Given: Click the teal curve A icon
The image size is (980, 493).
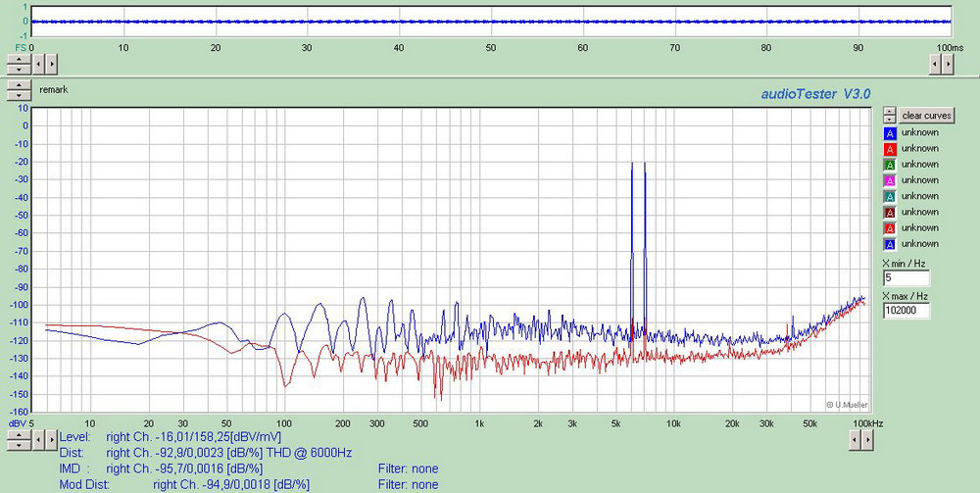Looking at the screenshot, I should tap(890, 196).
